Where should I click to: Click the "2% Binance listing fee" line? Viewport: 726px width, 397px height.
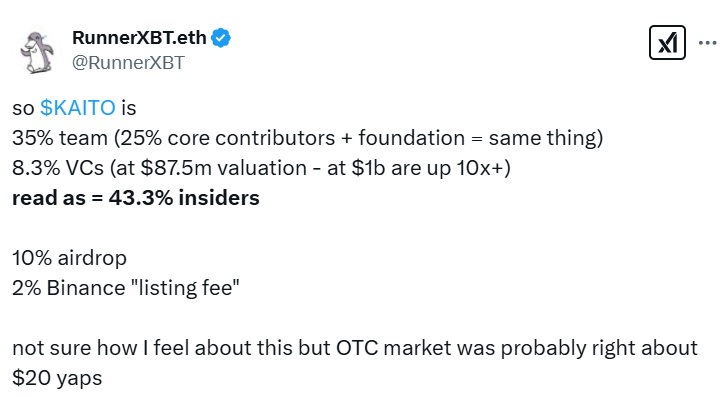click(x=126, y=288)
